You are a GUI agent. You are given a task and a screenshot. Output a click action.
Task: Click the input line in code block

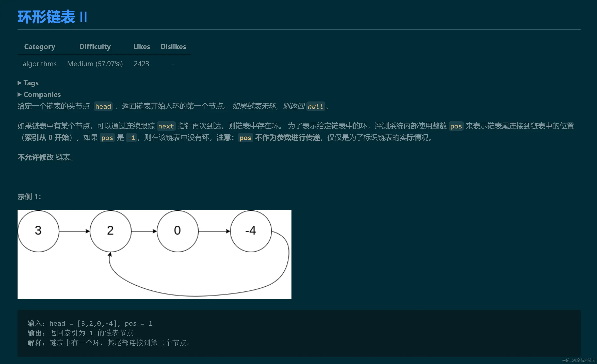[90, 323]
